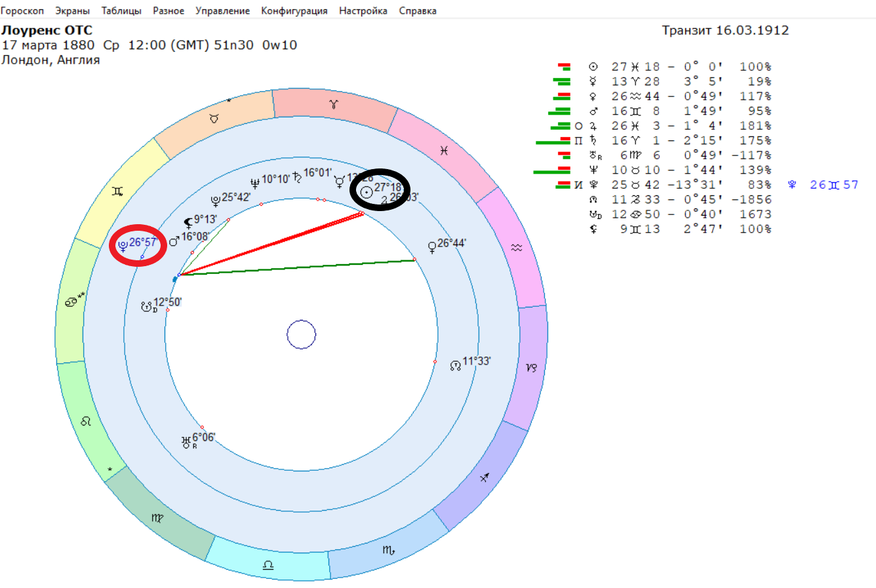The height and width of the screenshot is (588, 876).
Task: Click the South Node glyph at 12°50'
Action: click(147, 306)
